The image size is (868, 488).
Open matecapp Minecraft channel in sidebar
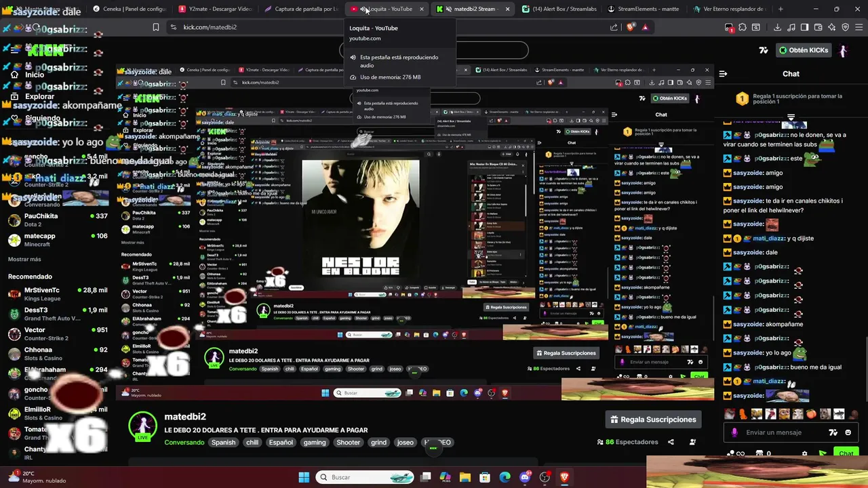point(58,240)
